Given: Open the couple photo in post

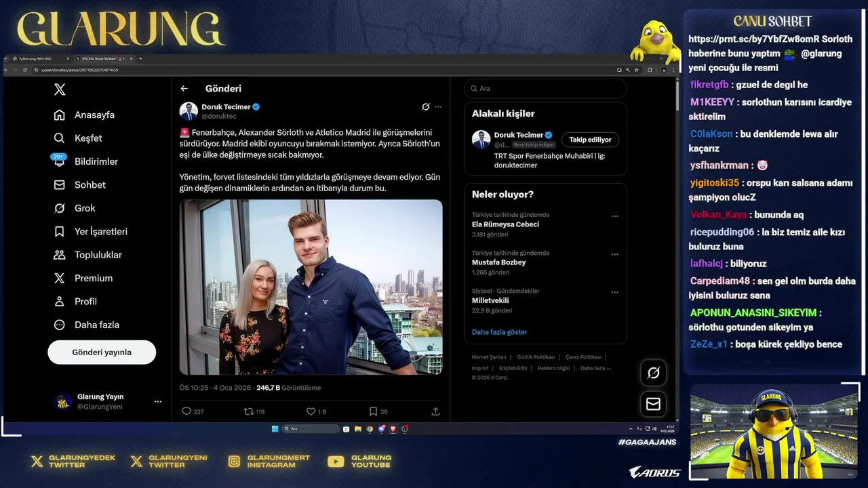Looking at the screenshot, I should click(311, 287).
